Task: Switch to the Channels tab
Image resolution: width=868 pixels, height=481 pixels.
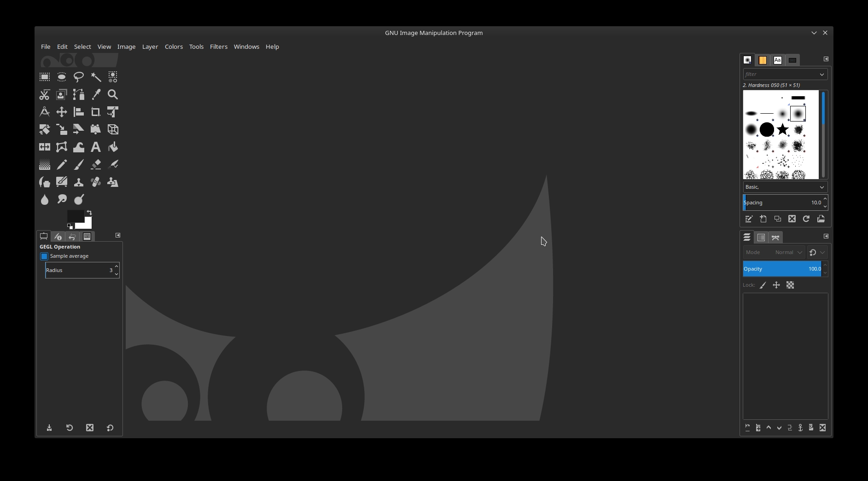Action: click(761, 238)
